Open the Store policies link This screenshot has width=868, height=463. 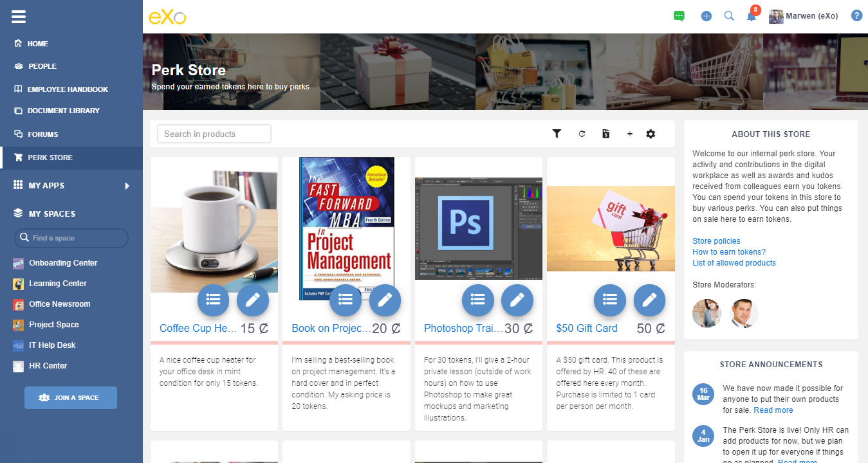(716, 241)
